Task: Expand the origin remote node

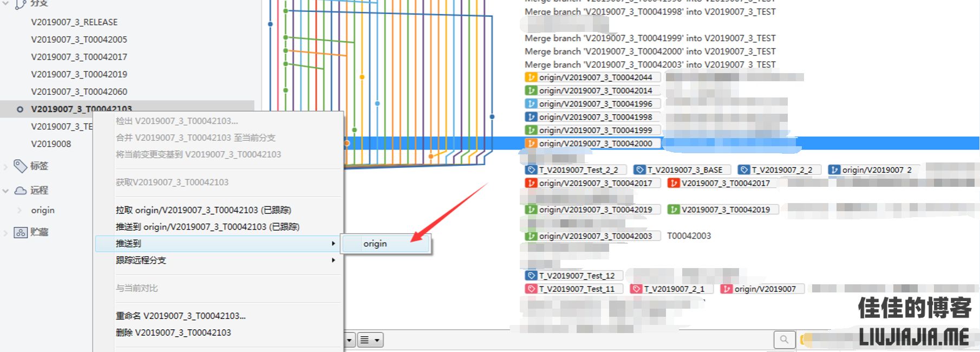Action: point(19,210)
